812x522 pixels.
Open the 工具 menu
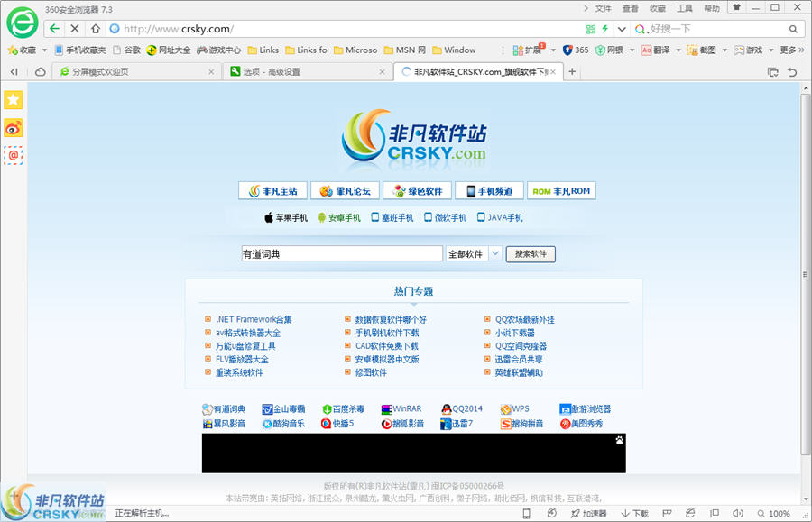[685, 9]
